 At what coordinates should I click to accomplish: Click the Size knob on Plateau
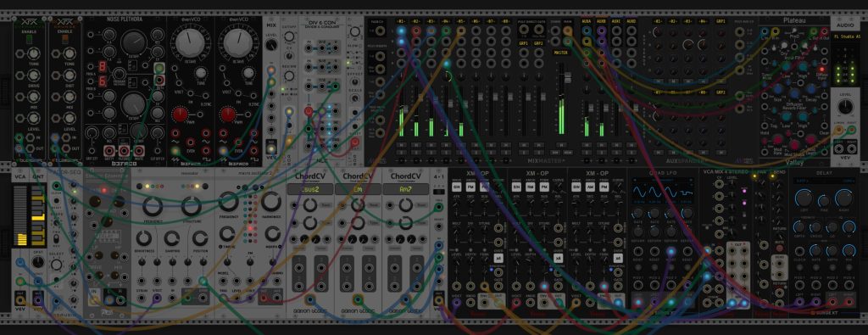pos(779,88)
